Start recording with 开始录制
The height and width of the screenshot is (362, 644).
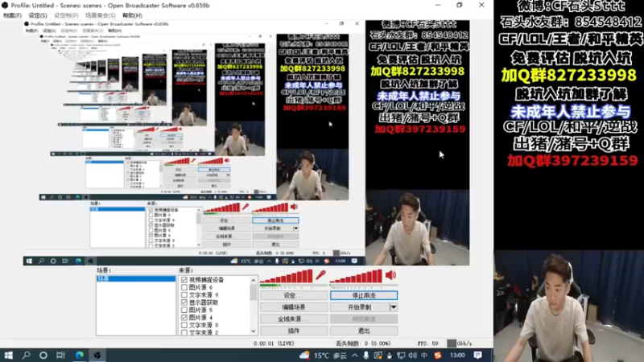point(360,307)
